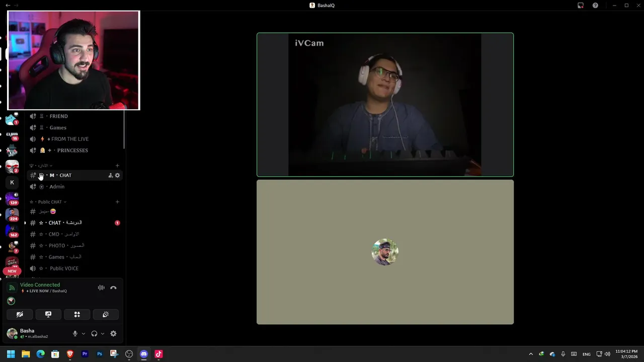Open the soundboard button
Image resolution: width=644 pixels, height=362 pixels.
106,314
